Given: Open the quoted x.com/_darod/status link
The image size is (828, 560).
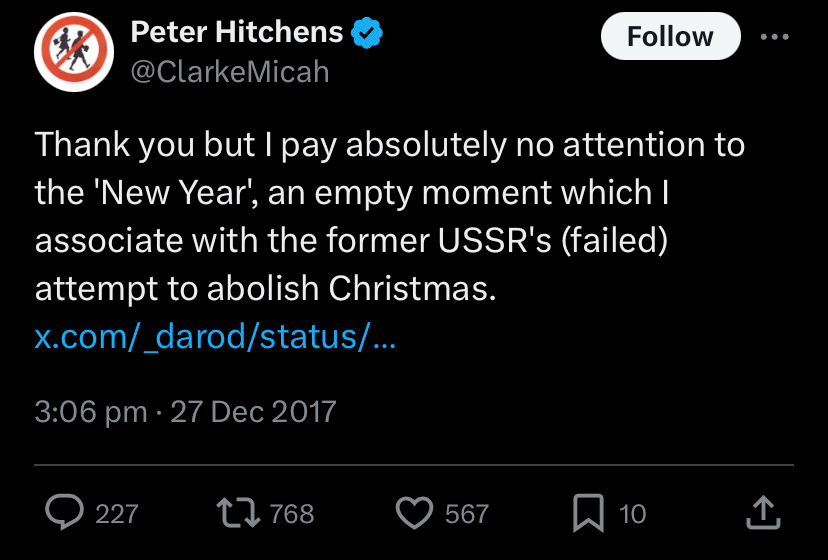Looking at the screenshot, I should pos(216,337).
